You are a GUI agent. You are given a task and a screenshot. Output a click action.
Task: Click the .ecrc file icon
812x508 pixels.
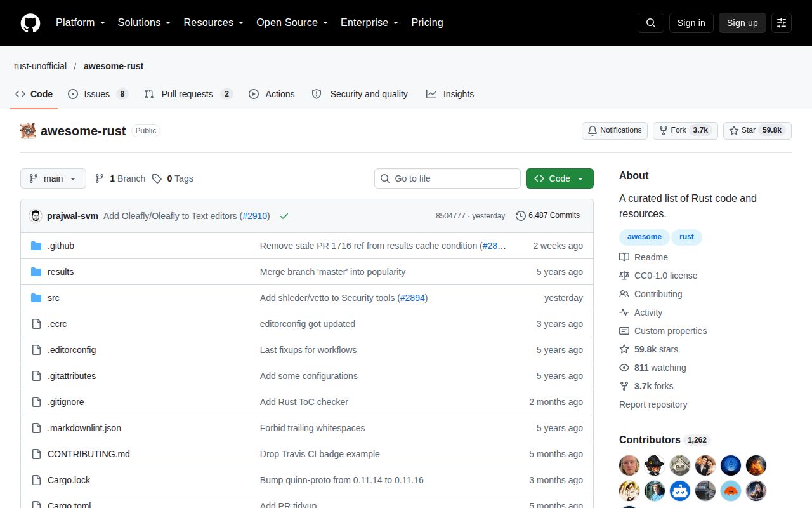tap(36, 324)
